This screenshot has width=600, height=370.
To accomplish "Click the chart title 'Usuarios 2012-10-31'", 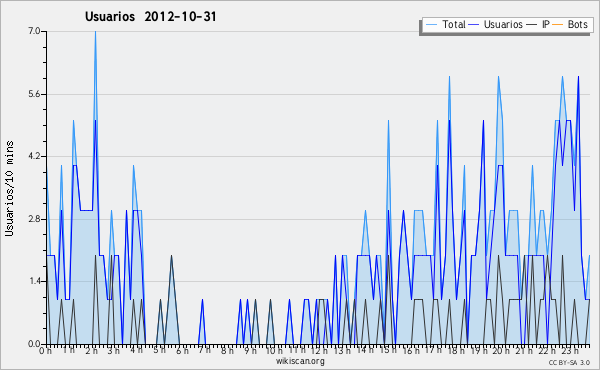I will (151, 17).
